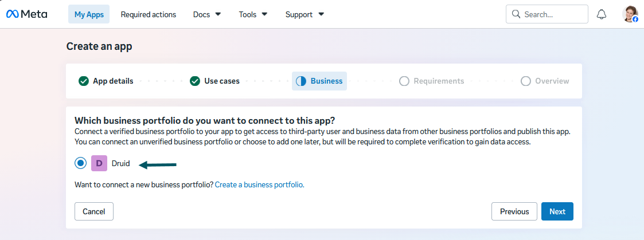This screenshot has width=644, height=240.
Task: Click the Cancel button
Action: [x=94, y=212]
